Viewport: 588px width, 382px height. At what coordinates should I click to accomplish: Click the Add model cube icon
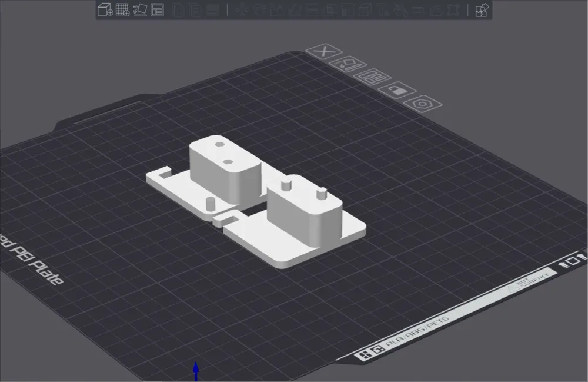point(105,10)
